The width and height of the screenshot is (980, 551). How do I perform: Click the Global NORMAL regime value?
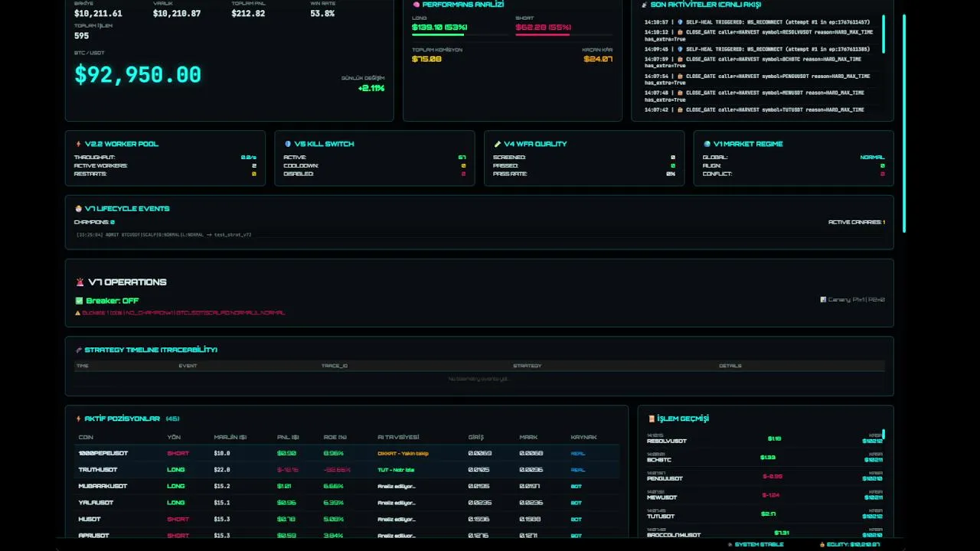coord(872,158)
